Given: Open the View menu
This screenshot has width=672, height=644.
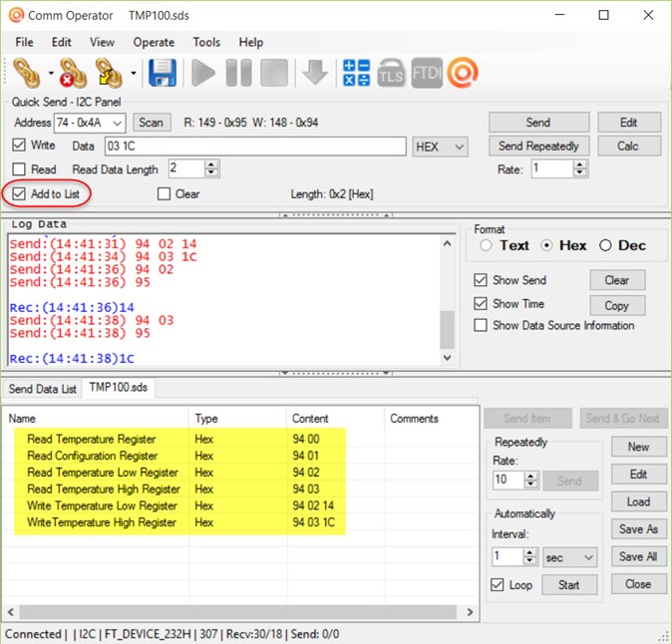Looking at the screenshot, I should click(x=102, y=42).
